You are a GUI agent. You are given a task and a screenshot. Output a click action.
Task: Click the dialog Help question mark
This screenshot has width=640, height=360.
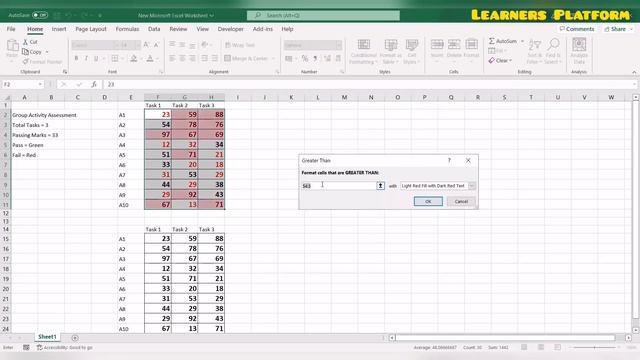coord(449,160)
